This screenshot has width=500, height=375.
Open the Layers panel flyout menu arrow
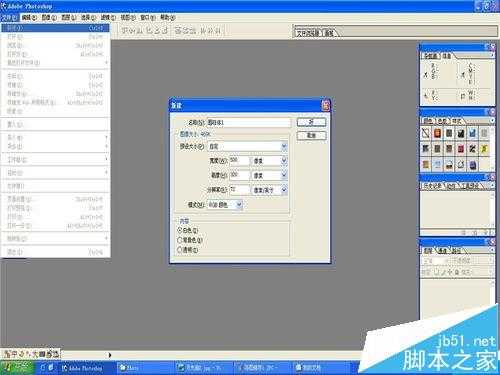pos(492,250)
